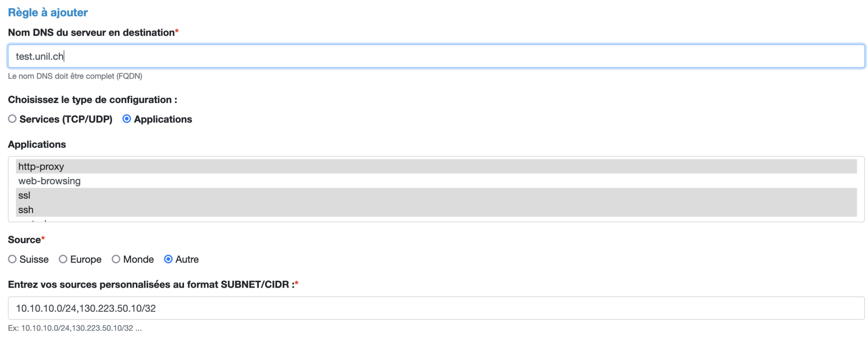Set the source to Europe
868x347 pixels.
tap(63, 259)
